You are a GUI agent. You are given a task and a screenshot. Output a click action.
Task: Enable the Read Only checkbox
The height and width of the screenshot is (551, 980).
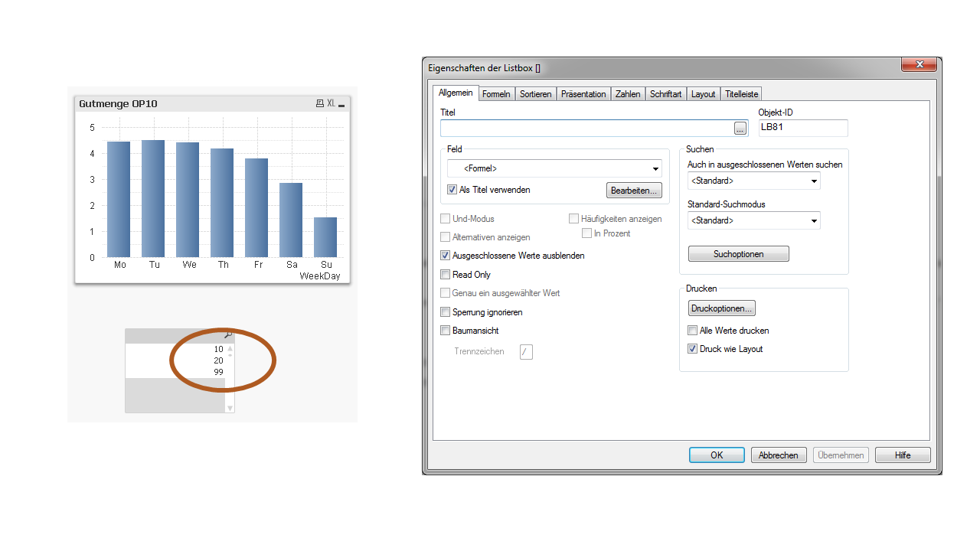[x=446, y=275]
